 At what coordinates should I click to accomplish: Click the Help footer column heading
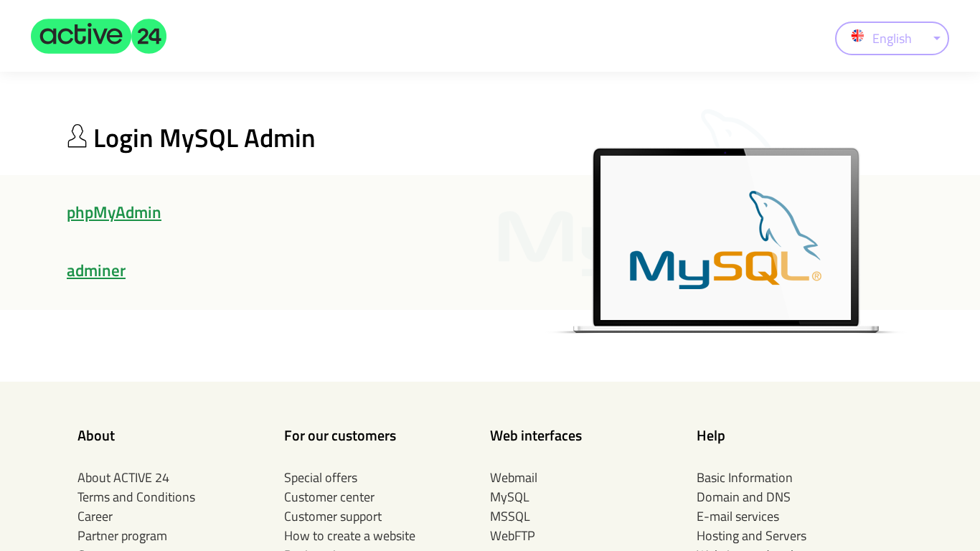711,435
